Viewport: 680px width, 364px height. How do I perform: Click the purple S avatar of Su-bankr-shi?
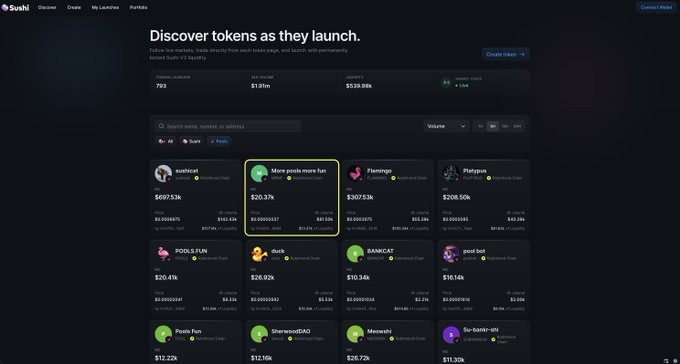[451, 335]
